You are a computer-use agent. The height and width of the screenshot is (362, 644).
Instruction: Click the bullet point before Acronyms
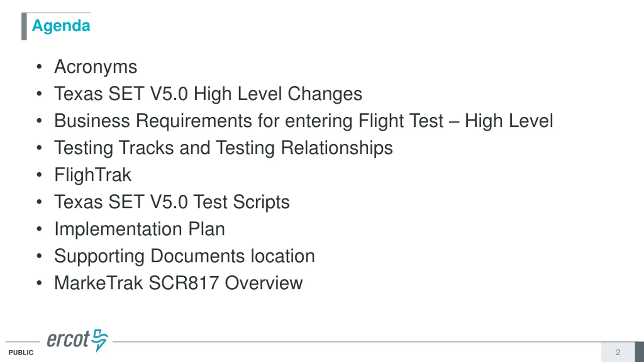(x=39, y=67)
